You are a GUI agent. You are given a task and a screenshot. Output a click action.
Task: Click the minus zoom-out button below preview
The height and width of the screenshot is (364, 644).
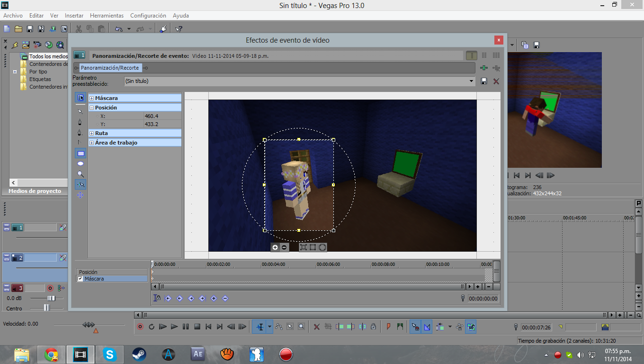tap(284, 247)
